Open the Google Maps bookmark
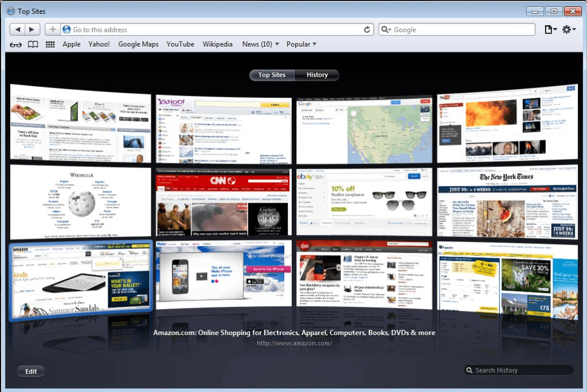 click(138, 44)
